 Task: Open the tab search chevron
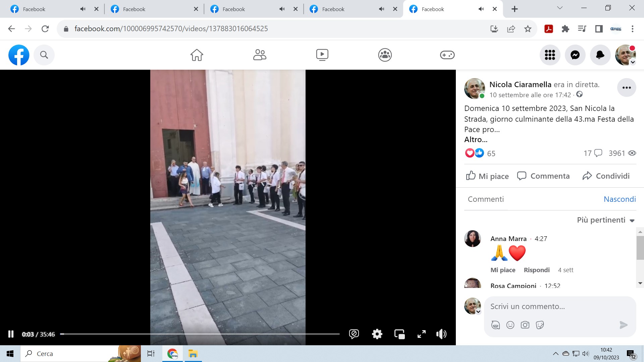pos(560,8)
